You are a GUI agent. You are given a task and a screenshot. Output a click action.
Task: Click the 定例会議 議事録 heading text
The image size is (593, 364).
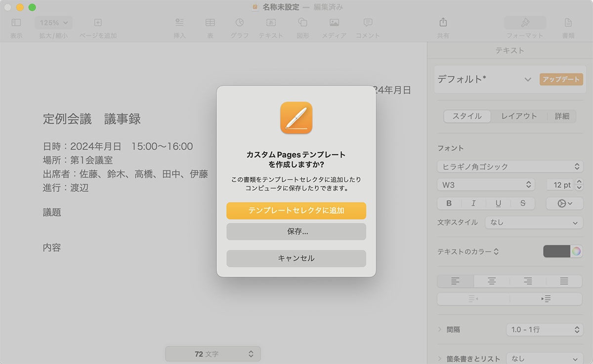(92, 119)
